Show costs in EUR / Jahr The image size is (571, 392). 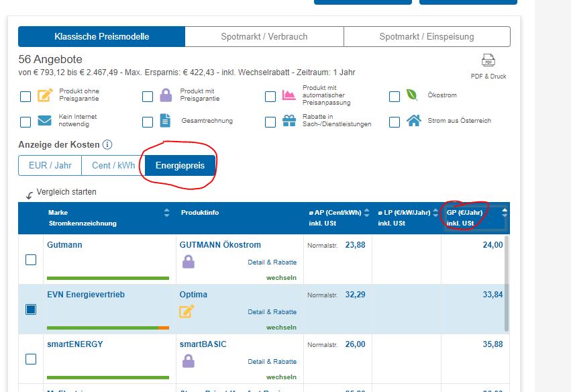[x=50, y=165]
